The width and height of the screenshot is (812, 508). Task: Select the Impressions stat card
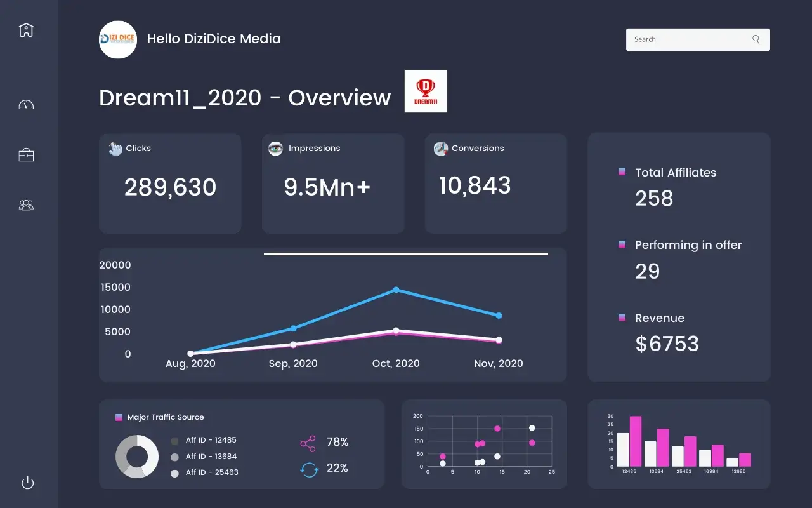coord(333,184)
